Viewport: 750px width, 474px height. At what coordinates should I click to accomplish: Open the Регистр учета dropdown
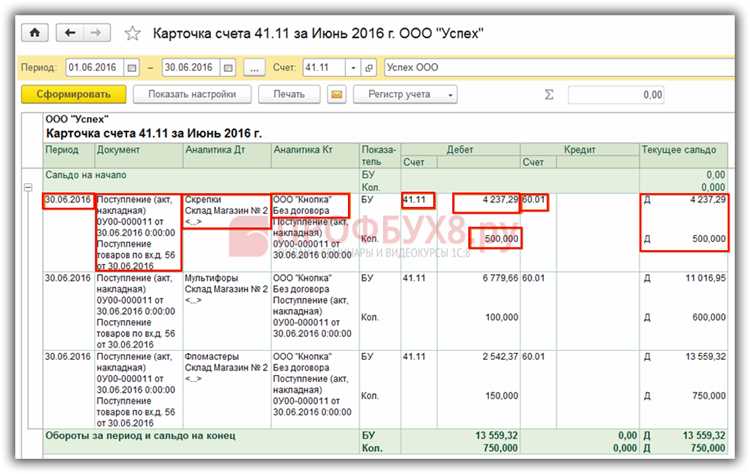[x=405, y=94]
